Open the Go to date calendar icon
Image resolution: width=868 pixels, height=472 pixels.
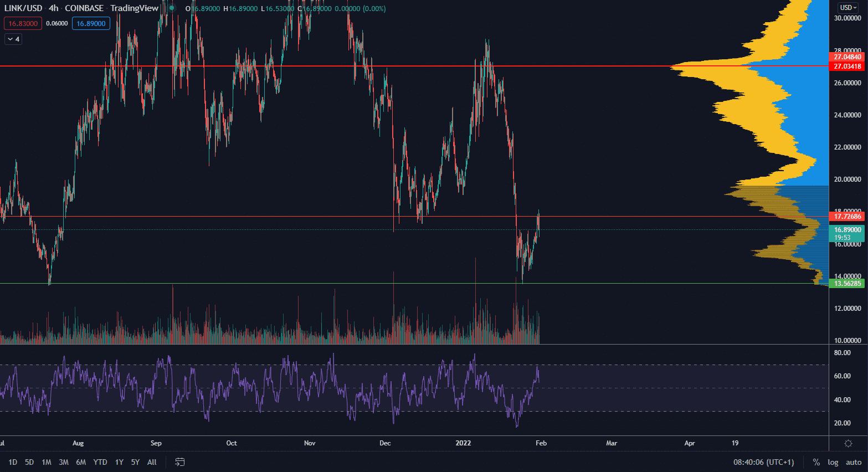pyautogui.click(x=179, y=462)
